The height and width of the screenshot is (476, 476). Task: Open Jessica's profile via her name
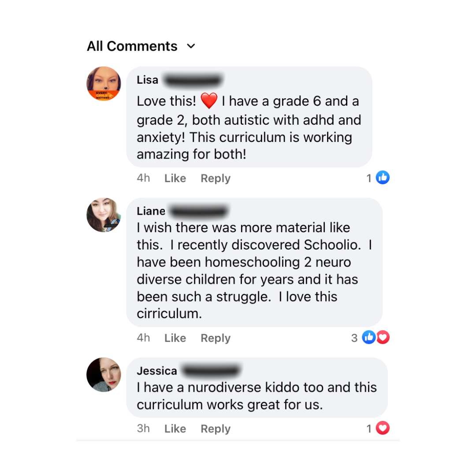157,371
